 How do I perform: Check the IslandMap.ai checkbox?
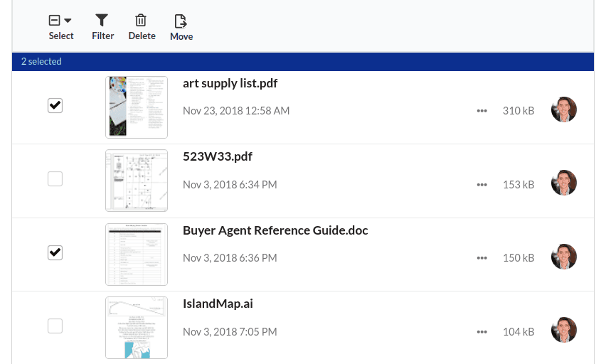(x=55, y=326)
